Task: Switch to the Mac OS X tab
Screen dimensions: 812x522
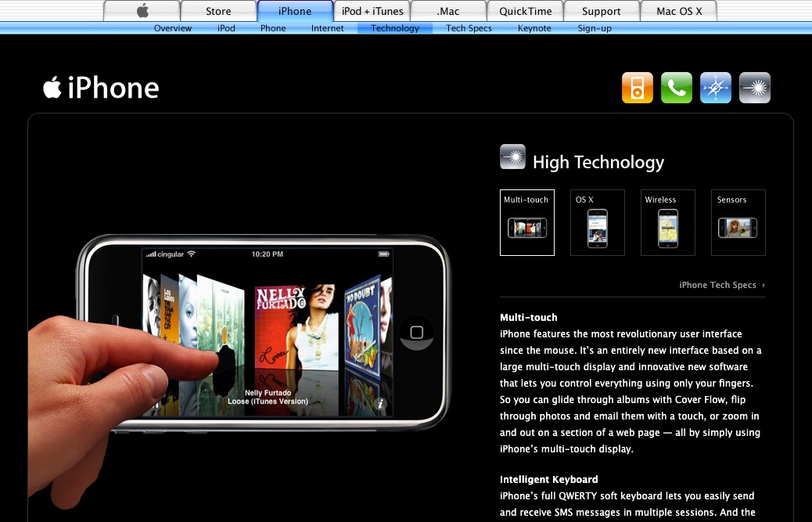Action: [679, 11]
